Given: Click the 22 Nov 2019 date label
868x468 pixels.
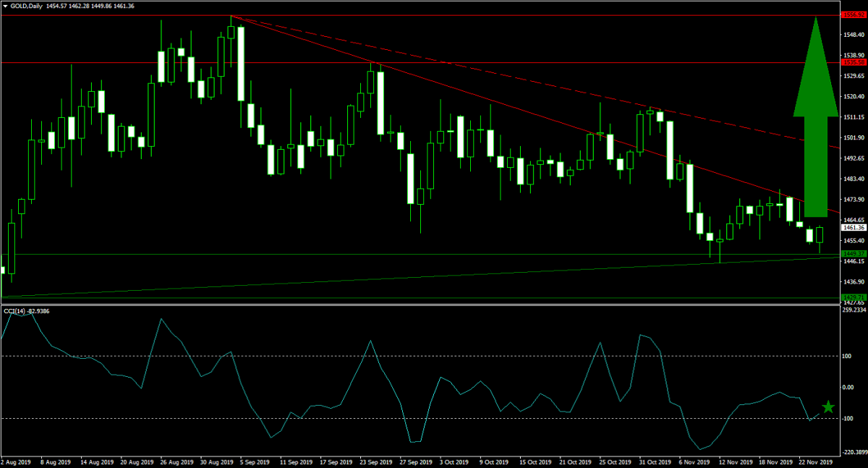Looking at the screenshot, I should [816, 461].
